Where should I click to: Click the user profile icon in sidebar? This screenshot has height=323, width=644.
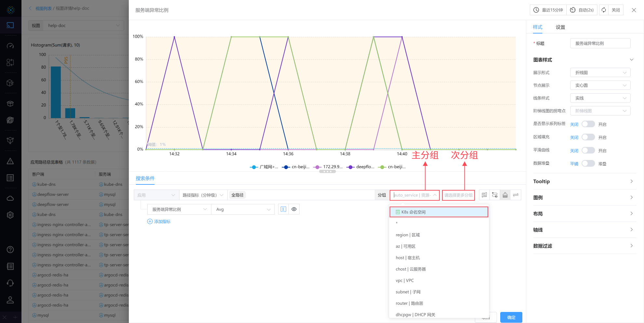[10, 300]
